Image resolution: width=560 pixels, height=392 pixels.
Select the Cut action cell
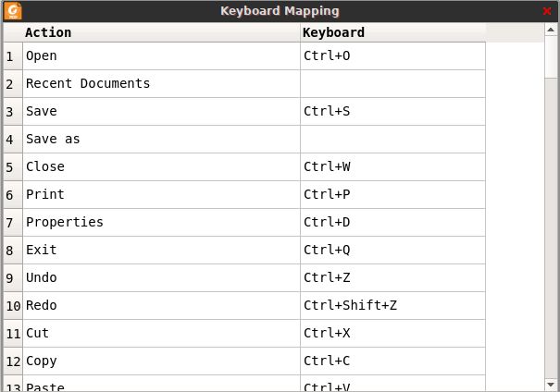[x=161, y=334]
